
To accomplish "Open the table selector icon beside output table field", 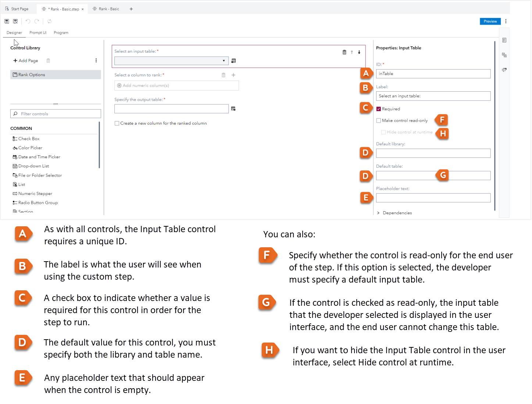I will (x=233, y=108).
